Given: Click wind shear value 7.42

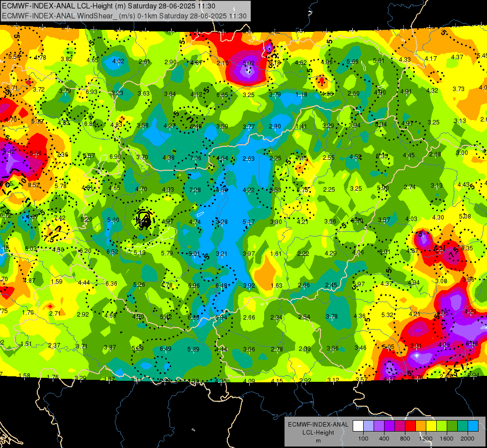Looking at the screenshot, I should tap(60, 218).
